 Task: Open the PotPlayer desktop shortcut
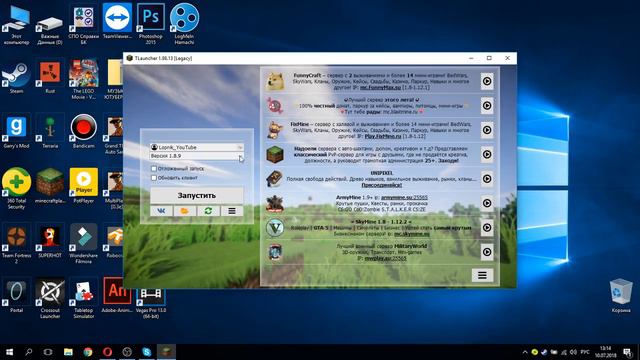pyautogui.click(x=84, y=186)
